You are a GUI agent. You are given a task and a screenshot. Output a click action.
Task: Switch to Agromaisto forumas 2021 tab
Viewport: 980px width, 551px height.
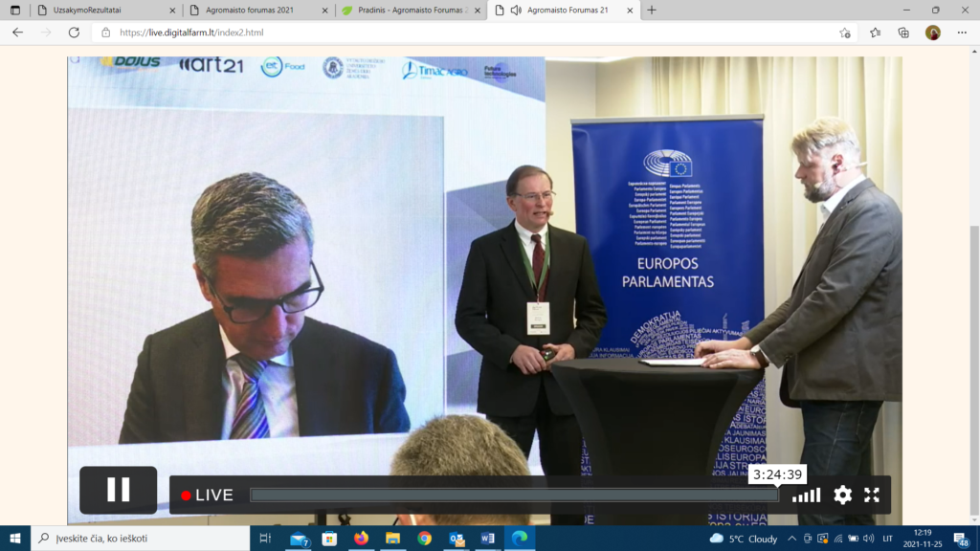point(258,10)
